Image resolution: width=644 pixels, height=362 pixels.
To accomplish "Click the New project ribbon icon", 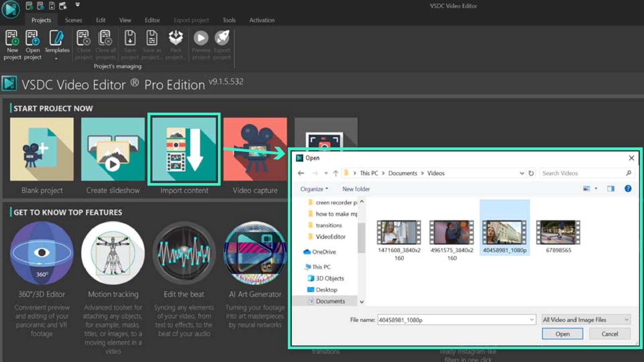I will click(x=12, y=44).
